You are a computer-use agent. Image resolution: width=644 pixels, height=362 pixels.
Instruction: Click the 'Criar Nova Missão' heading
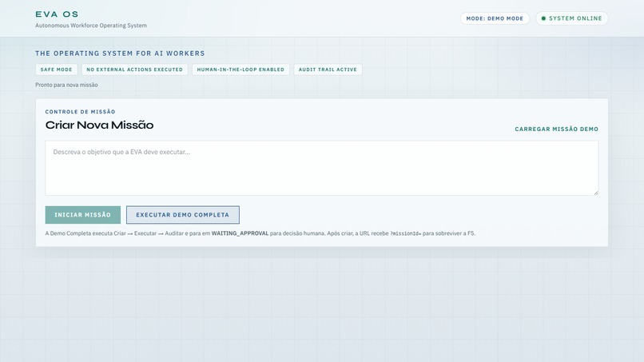click(x=99, y=125)
